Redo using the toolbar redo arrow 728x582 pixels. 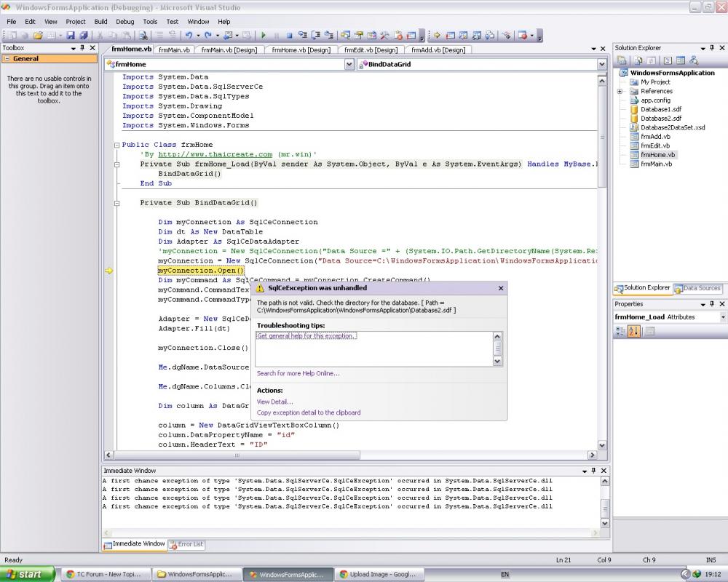coord(208,35)
